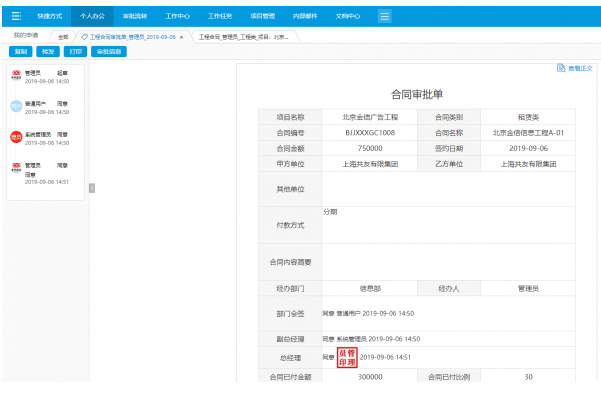Open the overflow menu icon after 文档中心
The image size is (601, 397).
click(384, 16)
